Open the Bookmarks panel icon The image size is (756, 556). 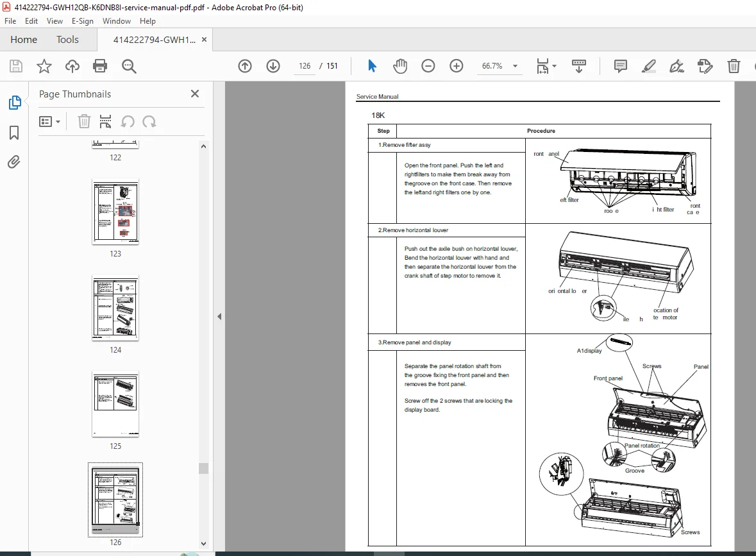14,133
